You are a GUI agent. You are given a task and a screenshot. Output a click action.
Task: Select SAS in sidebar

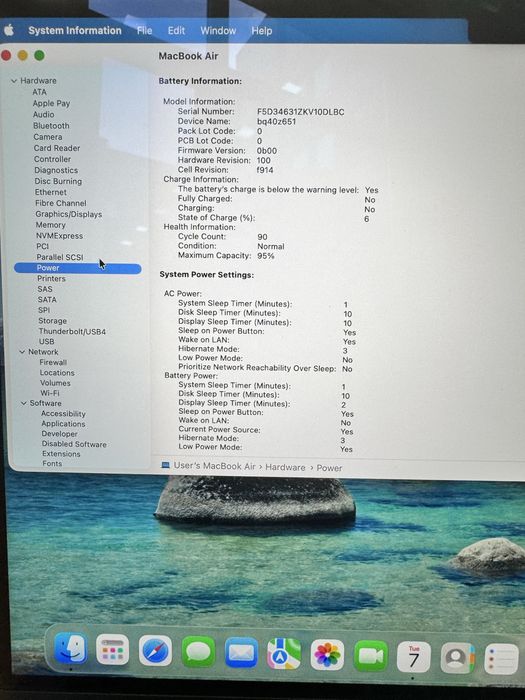[45, 289]
